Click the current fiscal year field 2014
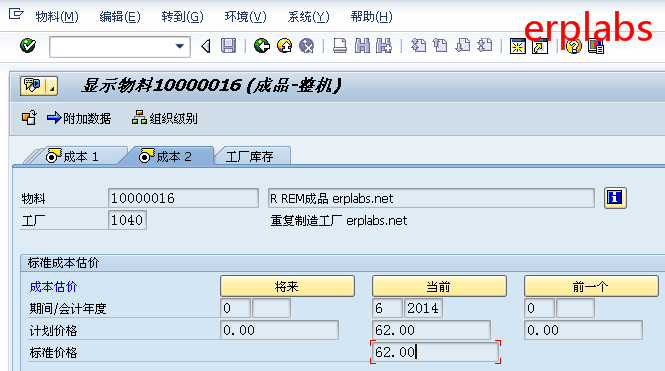The image size is (665, 371). [x=423, y=308]
